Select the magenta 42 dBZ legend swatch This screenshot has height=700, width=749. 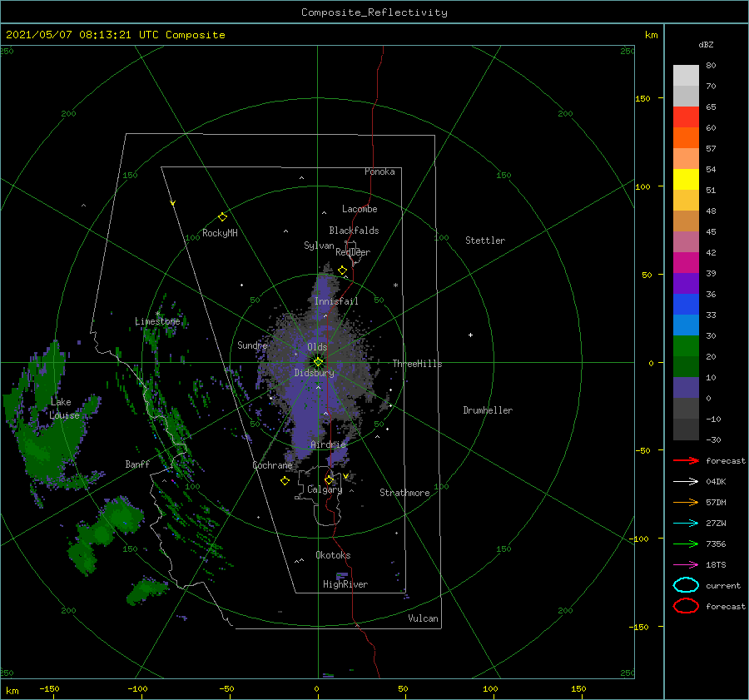(x=686, y=263)
